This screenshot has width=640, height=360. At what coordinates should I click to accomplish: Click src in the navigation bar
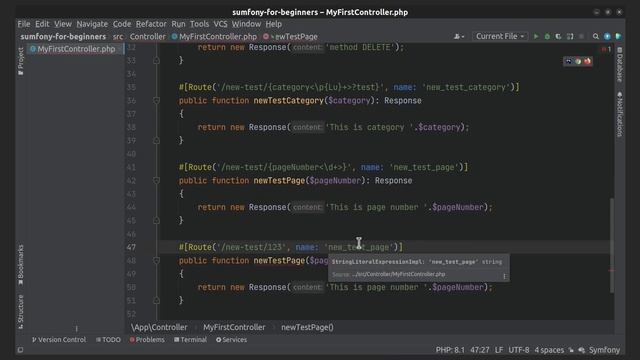(x=118, y=37)
